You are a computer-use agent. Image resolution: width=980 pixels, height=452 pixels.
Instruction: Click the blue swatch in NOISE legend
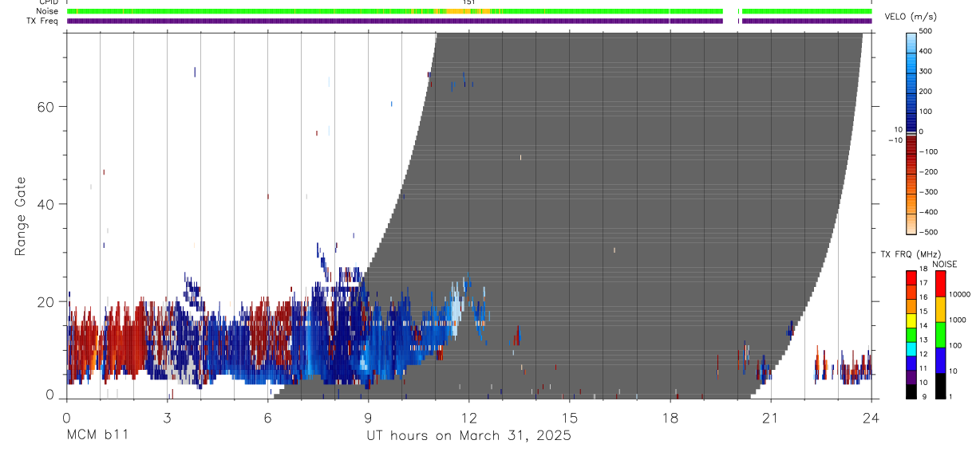[941, 360]
